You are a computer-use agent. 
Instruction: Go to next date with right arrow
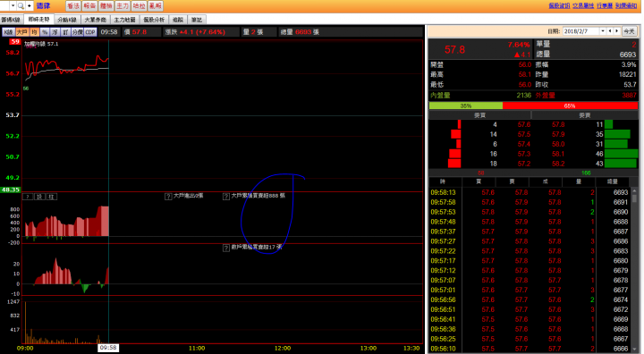(616, 31)
